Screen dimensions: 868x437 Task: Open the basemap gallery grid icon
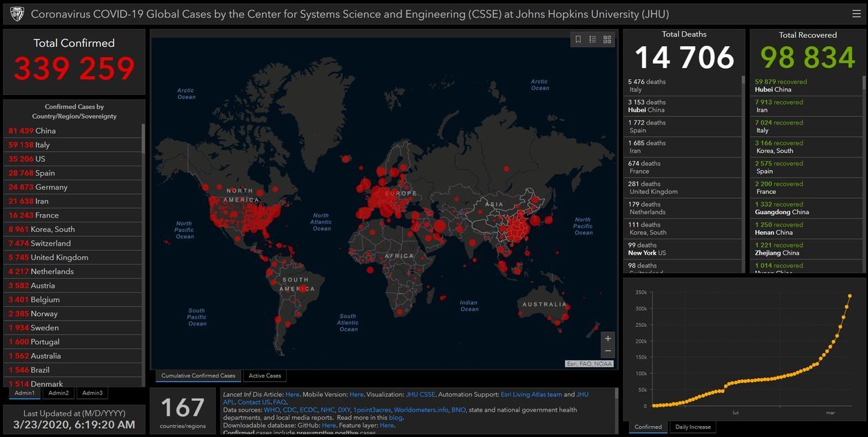point(607,40)
